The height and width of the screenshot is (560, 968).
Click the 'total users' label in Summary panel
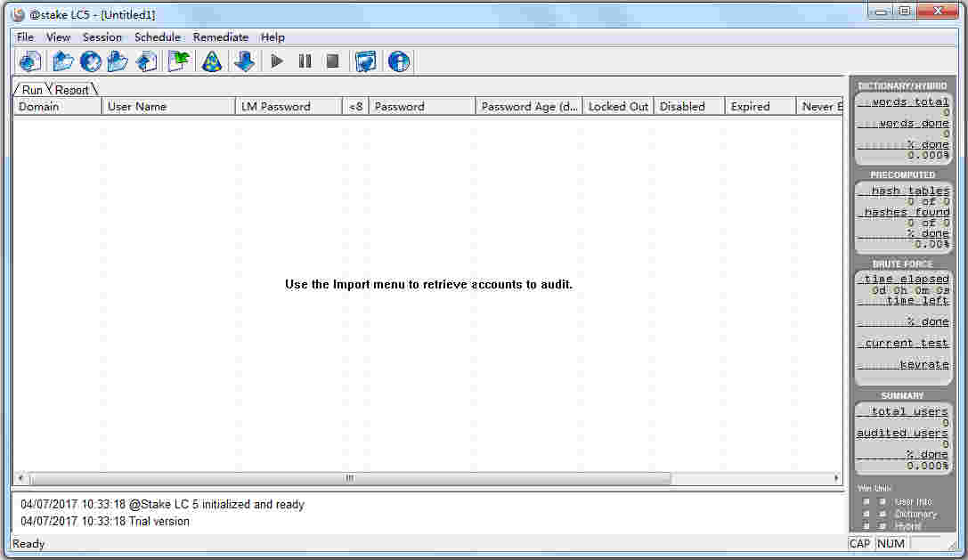tap(908, 411)
